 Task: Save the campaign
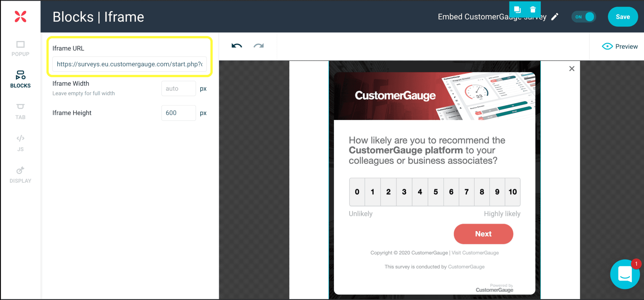coord(623,17)
